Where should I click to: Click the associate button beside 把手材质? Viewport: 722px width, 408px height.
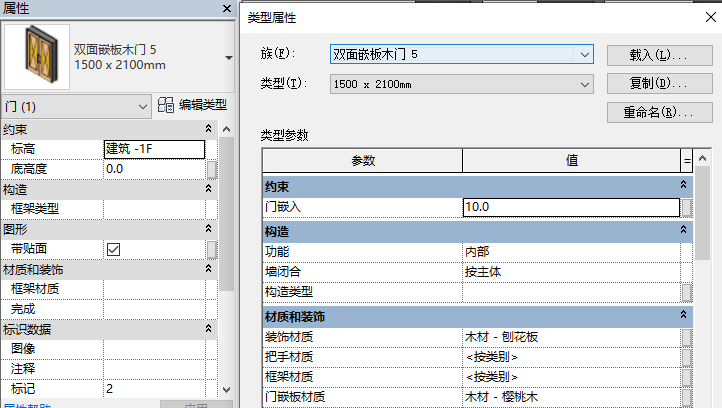(x=687, y=357)
